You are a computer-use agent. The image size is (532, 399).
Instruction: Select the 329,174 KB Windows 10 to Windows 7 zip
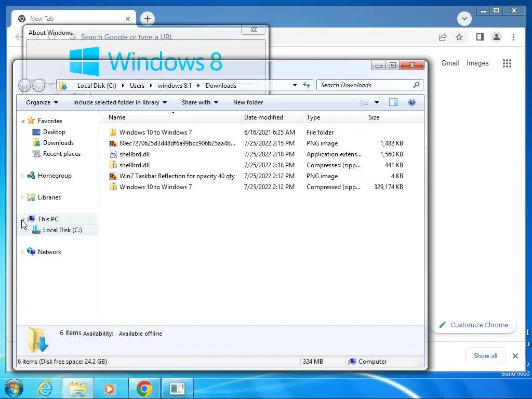pos(256,187)
